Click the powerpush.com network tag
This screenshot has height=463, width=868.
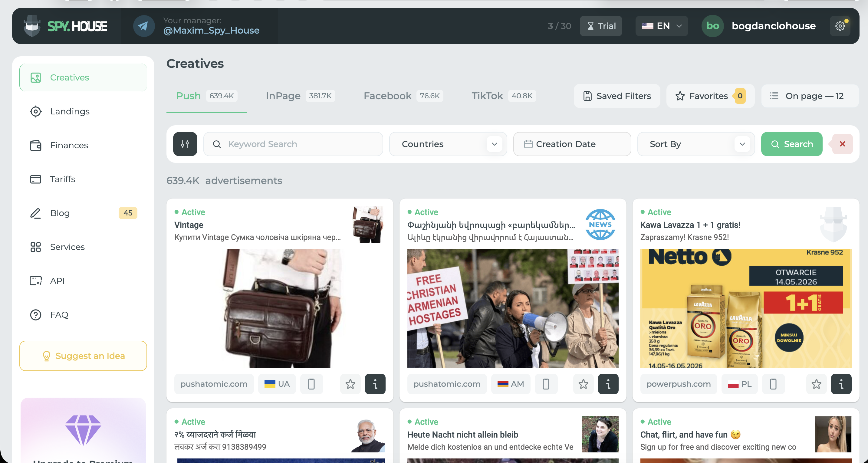coord(679,384)
